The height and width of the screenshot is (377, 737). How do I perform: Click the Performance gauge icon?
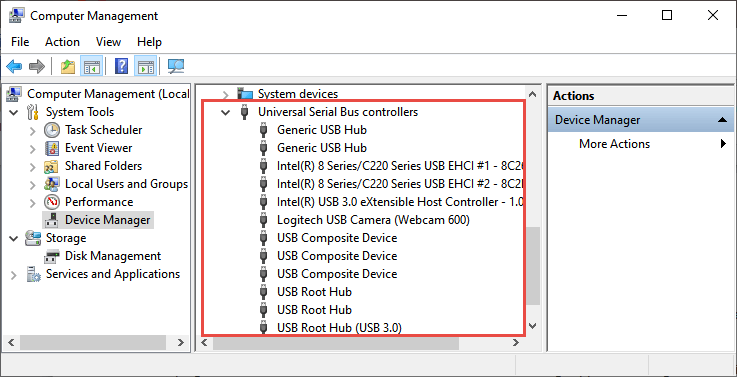coord(52,202)
